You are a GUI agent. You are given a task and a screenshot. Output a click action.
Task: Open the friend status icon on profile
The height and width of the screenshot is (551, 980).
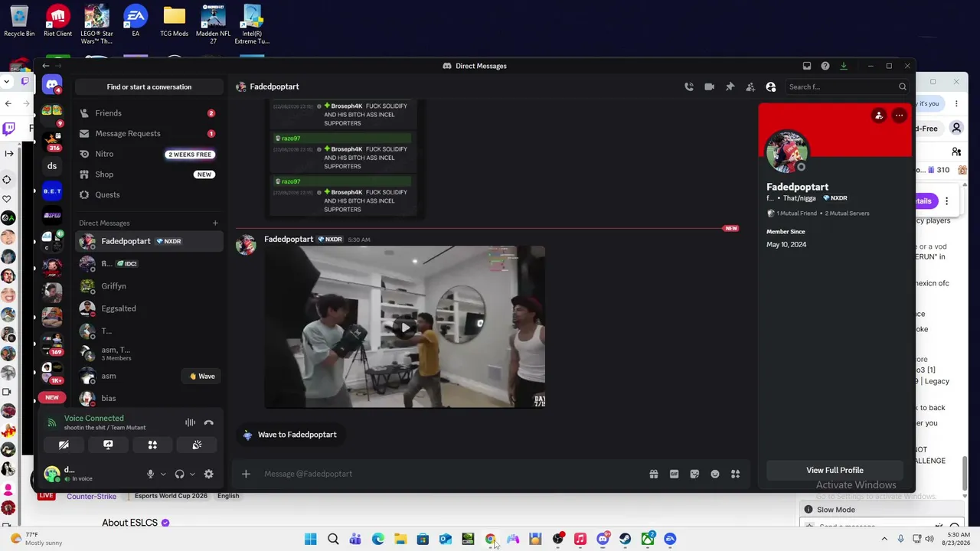coord(879,116)
